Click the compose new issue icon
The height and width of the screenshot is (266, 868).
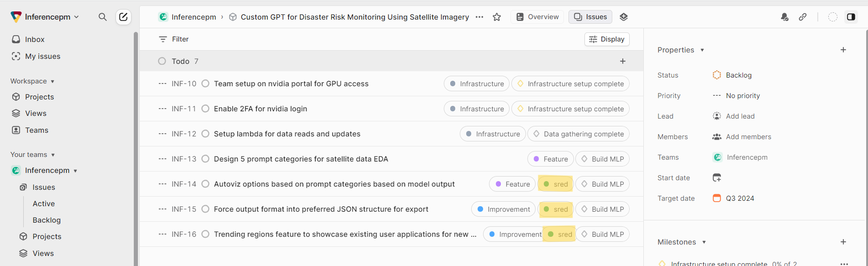pos(123,17)
